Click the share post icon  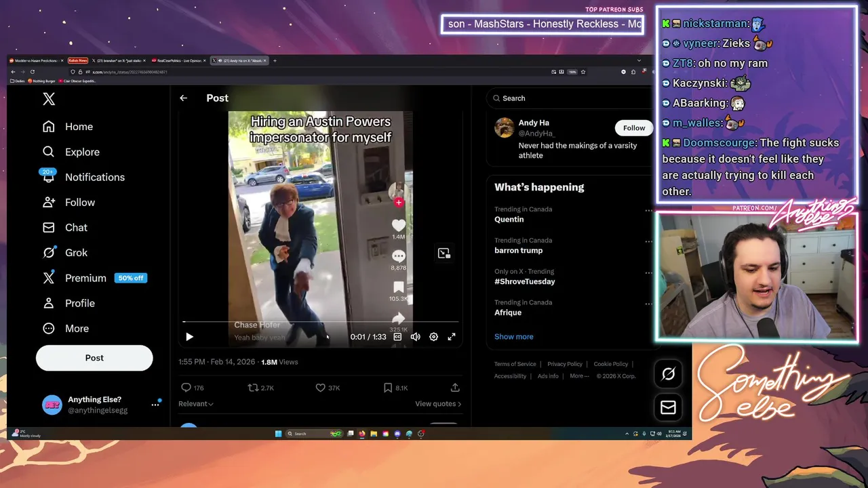coord(455,388)
